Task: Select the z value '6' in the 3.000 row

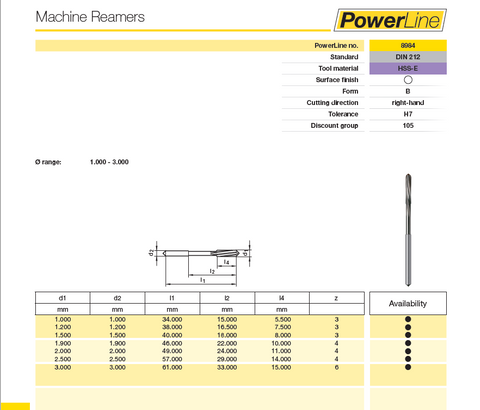Action: click(337, 367)
